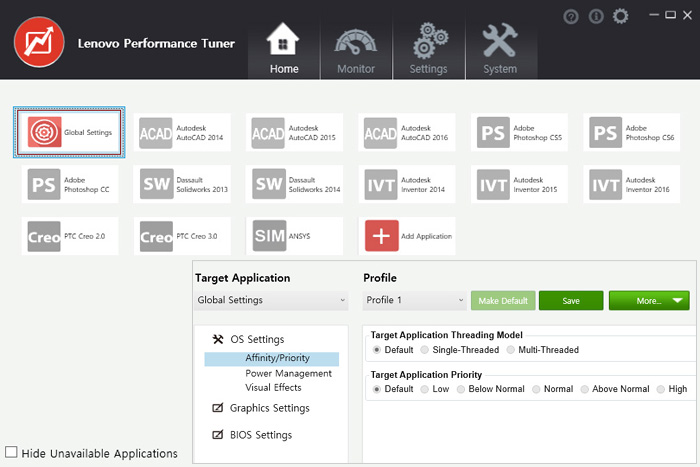Click the red Add Application plus icon
Viewport: 700px width, 467px height.
click(382, 236)
